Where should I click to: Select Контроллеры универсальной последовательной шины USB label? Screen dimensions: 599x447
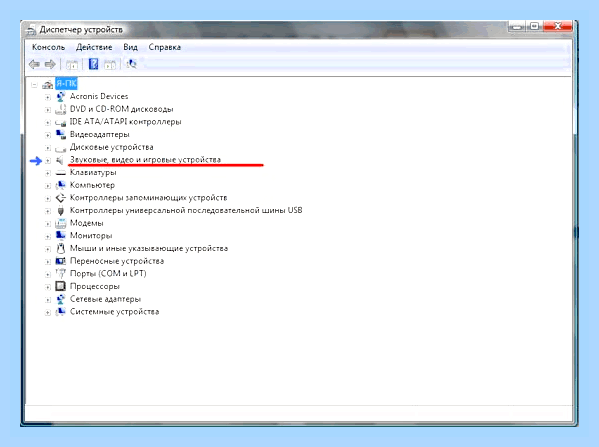(186, 210)
